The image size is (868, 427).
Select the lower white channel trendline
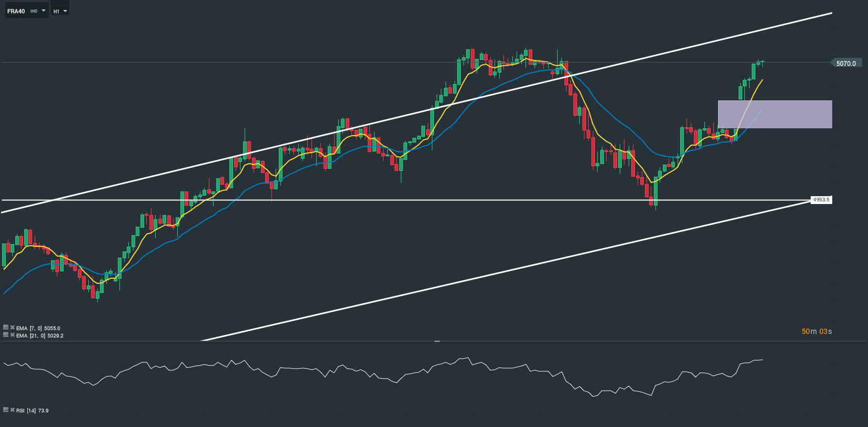coord(473,277)
